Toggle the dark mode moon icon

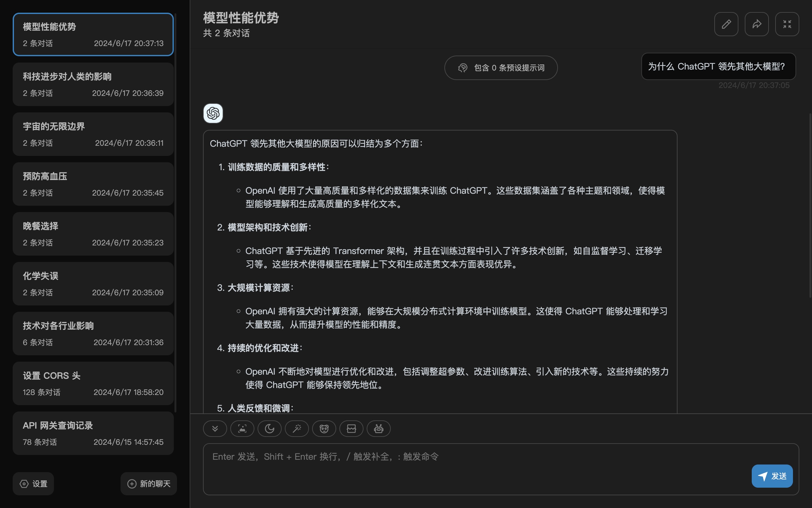269,429
